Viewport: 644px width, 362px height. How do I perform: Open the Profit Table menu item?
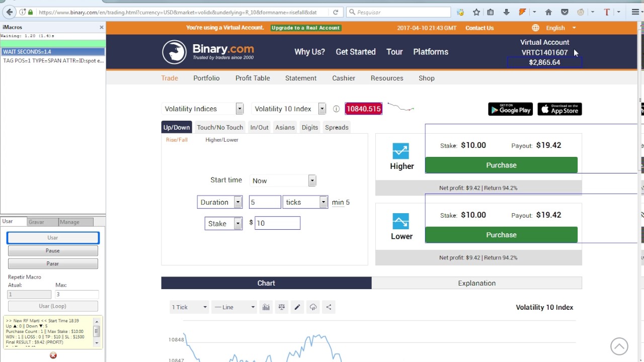pyautogui.click(x=253, y=78)
